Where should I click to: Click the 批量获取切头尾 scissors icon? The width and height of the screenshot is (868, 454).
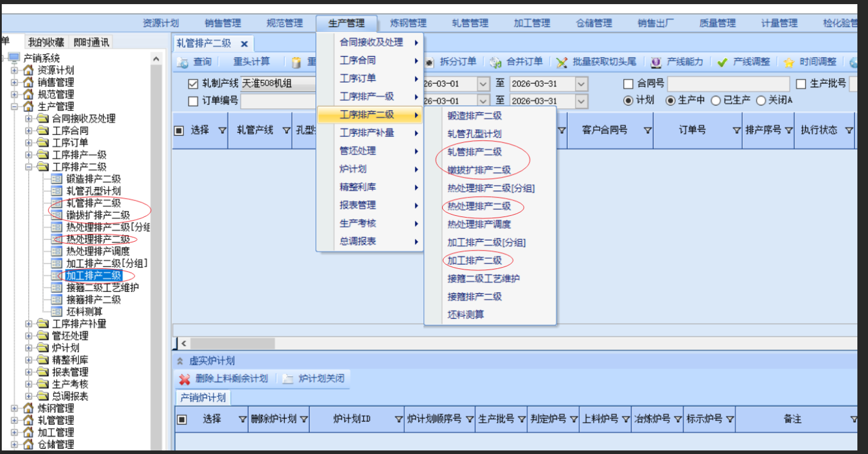(x=562, y=62)
